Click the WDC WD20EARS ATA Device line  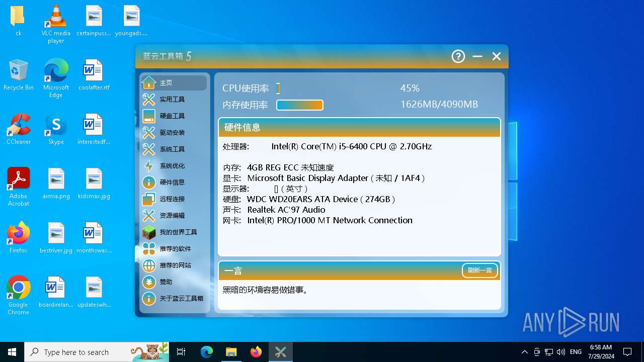pyautogui.click(x=309, y=200)
